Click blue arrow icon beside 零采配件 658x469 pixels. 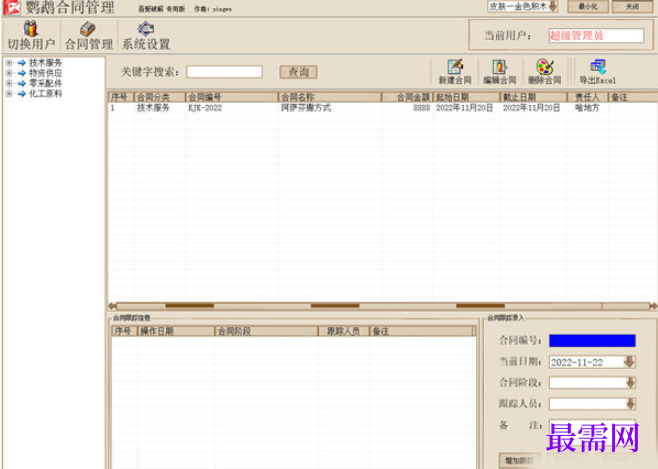[x=22, y=83]
